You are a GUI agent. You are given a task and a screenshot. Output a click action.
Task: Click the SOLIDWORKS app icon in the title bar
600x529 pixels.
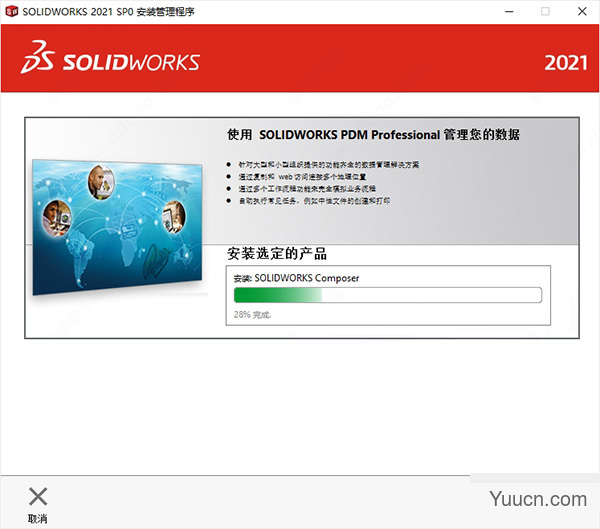12,11
